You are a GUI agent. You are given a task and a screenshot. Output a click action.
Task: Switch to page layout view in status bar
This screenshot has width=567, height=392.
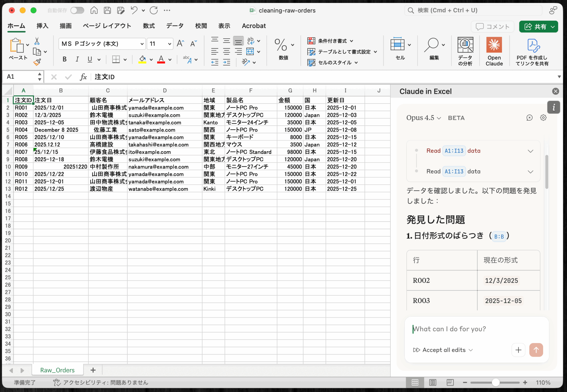tap(433, 383)
